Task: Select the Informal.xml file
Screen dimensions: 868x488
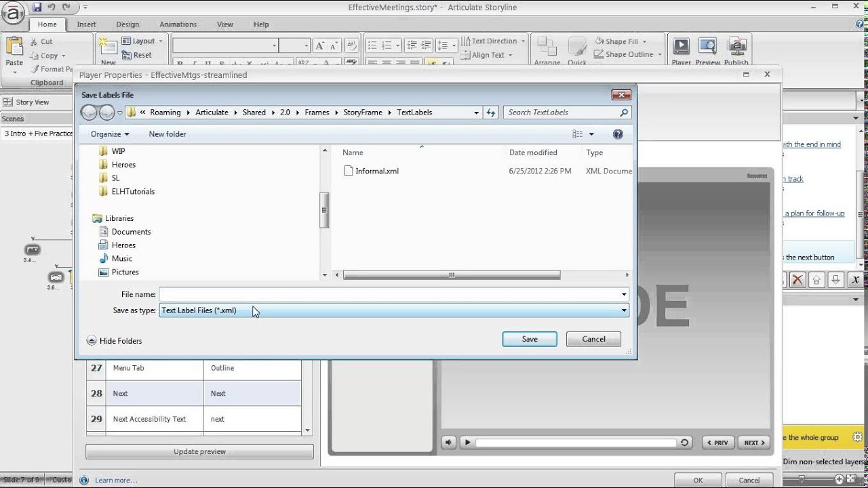Action: [371, 171]
